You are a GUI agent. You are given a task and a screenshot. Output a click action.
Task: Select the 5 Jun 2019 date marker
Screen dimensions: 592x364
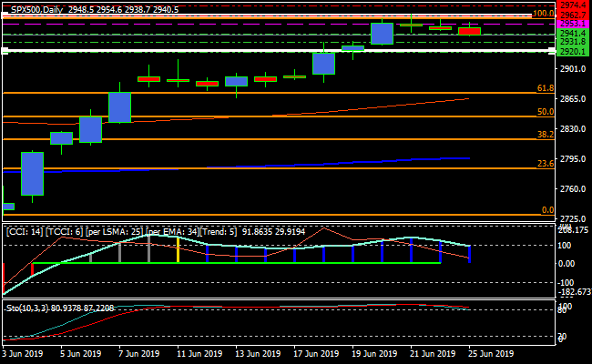coord(81,354)
